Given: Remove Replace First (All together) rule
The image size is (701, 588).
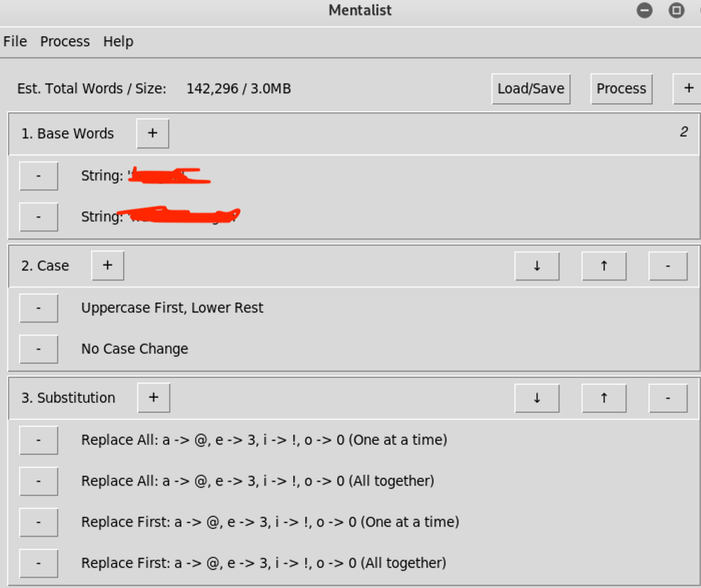Looking at the screenshot, I should pos(38,563).
